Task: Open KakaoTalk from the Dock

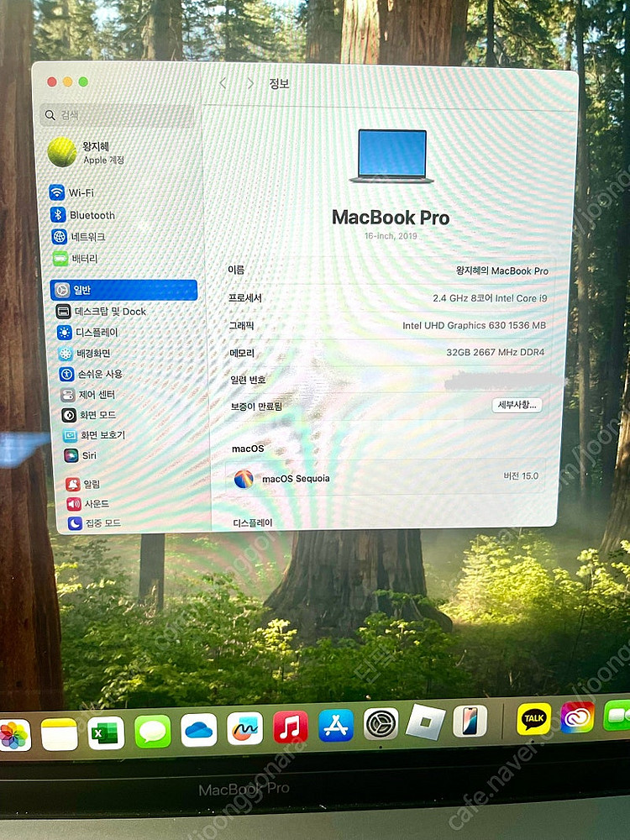Action: (533, 718)
